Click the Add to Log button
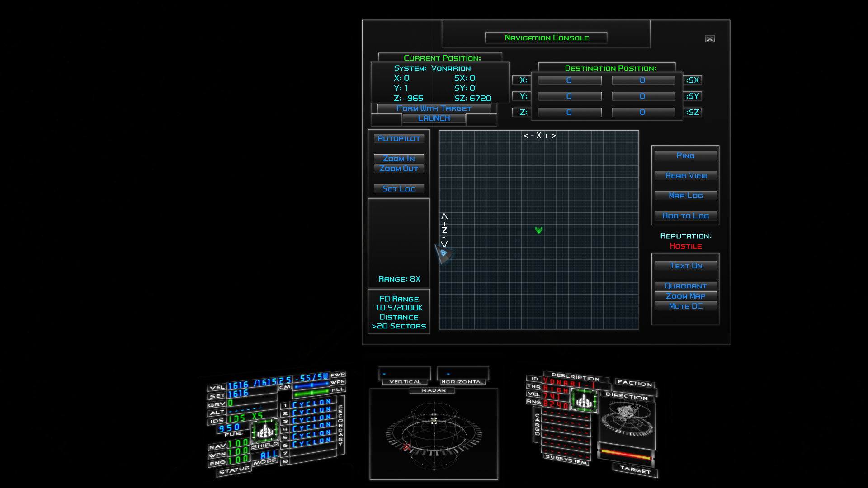 click(x=686, y=216)
